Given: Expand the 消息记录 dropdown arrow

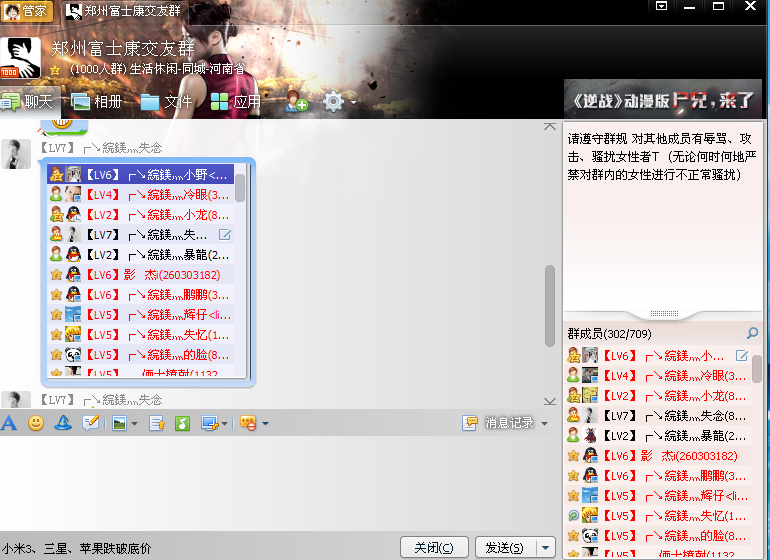Looking at the screenshot, I should pyautogui.click(x=544, y=424).
